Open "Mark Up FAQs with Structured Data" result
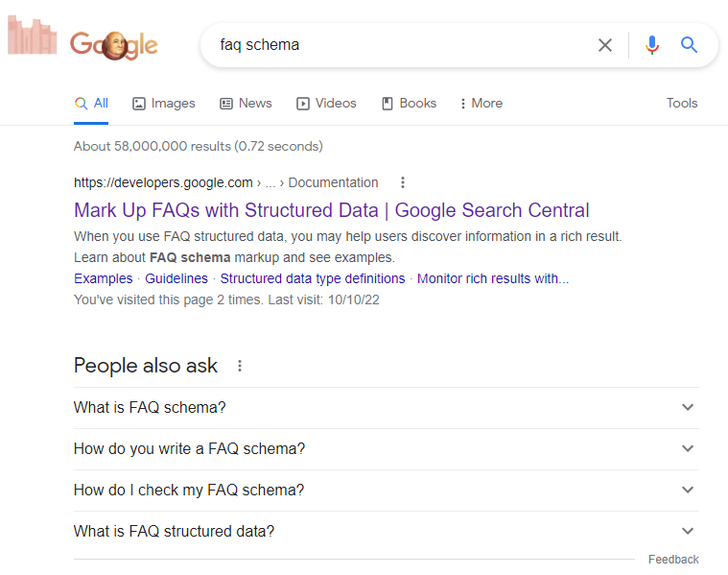 pyautogui.click(x=331, y=210)
